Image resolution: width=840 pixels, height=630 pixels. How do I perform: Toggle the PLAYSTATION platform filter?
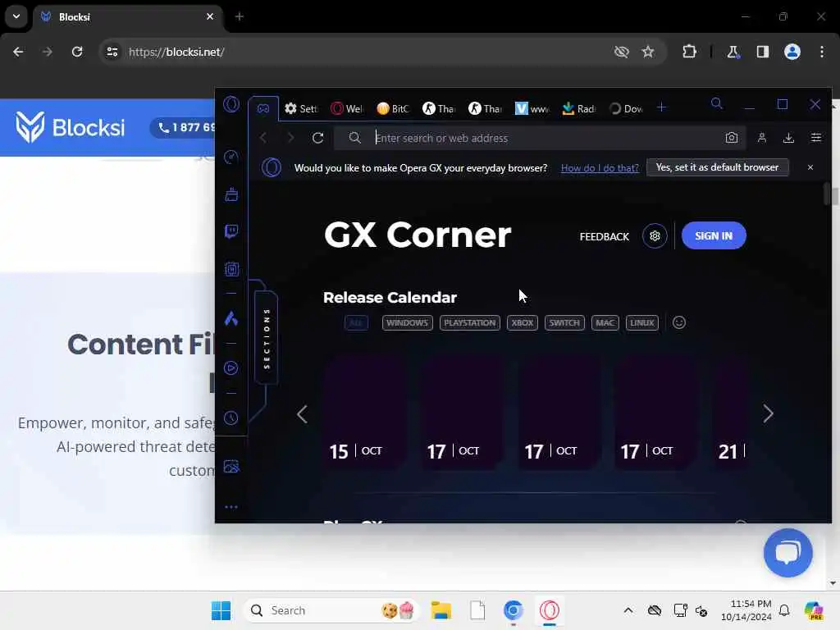tap(470, 322)
